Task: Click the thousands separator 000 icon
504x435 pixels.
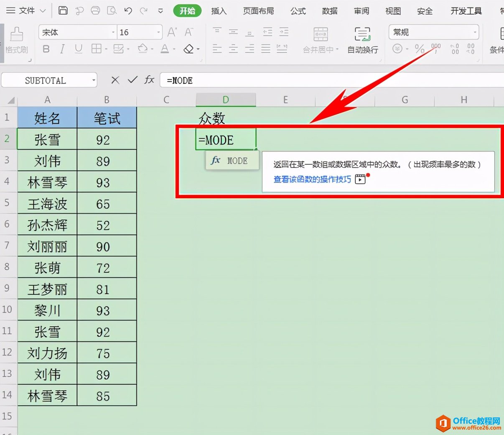Action: coord(435,49)
